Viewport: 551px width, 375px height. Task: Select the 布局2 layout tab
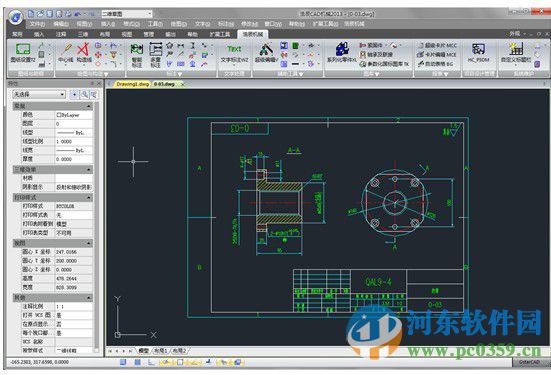coord(179,351)
